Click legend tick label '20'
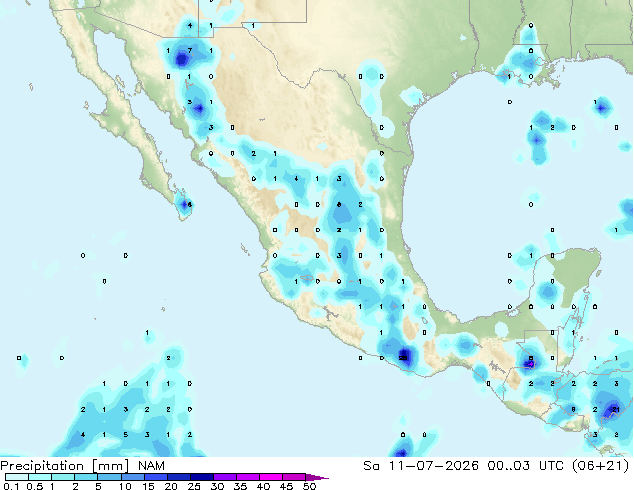Image resolution: width=634 pixels, height=490 pixels. [x=171, y=486]
